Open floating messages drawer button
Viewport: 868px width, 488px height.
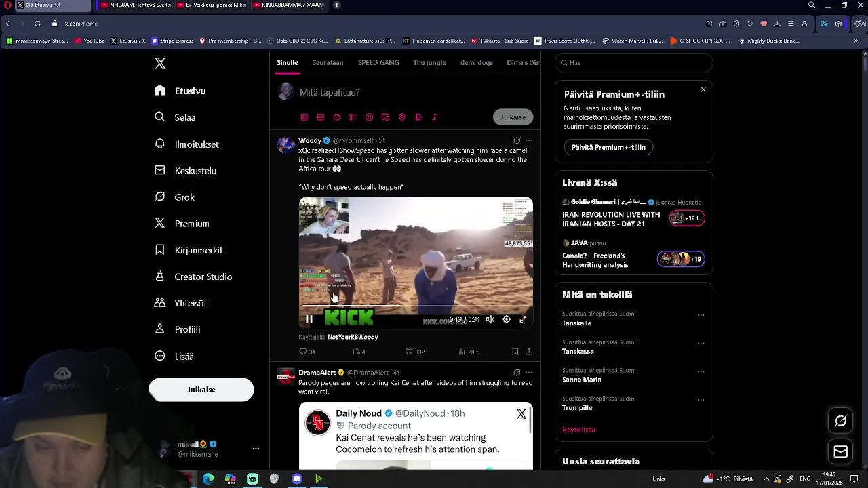coord(841,451)
